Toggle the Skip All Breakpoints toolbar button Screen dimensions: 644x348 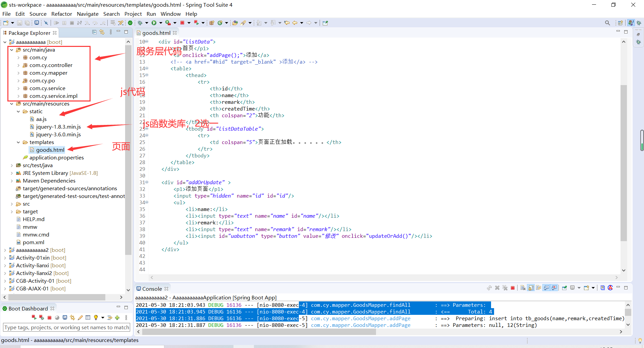coord(46,23)
